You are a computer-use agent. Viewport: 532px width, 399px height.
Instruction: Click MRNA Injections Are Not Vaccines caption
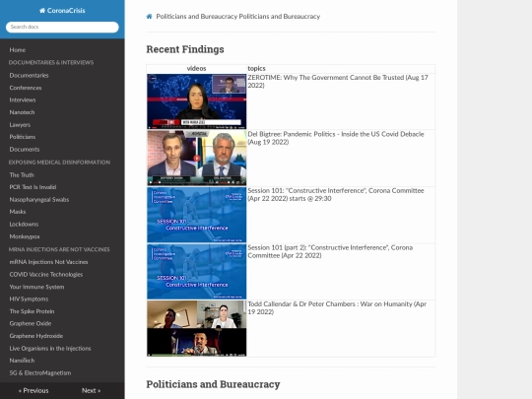pyautogui.click(x=59, y=249)
